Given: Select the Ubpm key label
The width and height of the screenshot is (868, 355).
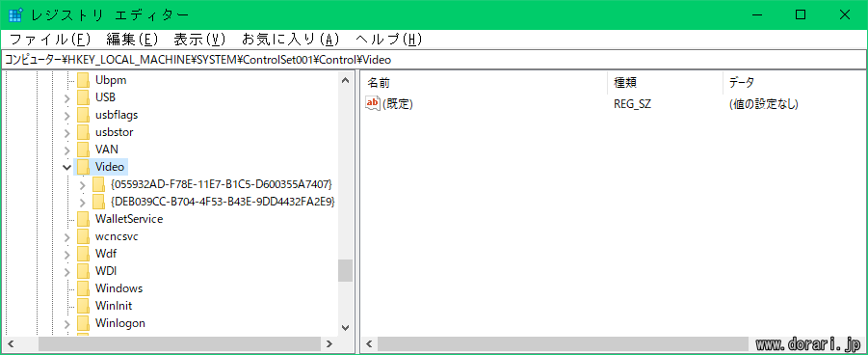Looking at the screenshot, I should tap(111, 80).
